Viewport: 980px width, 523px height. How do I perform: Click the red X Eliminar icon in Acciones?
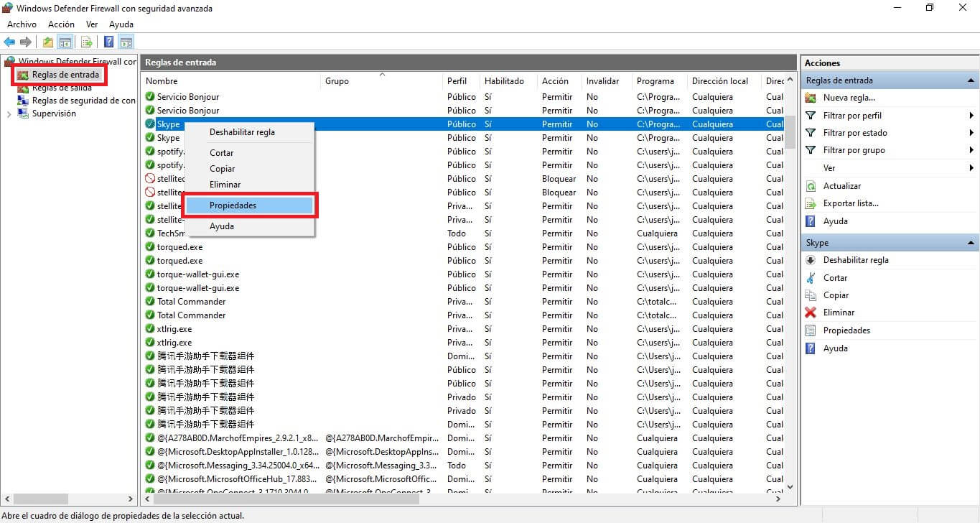click(x=811, y=313)
